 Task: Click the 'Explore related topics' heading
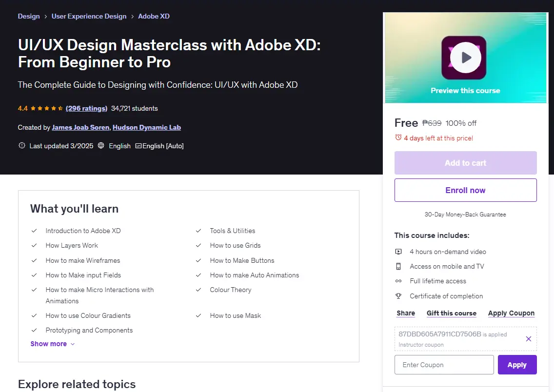point(77,384)
